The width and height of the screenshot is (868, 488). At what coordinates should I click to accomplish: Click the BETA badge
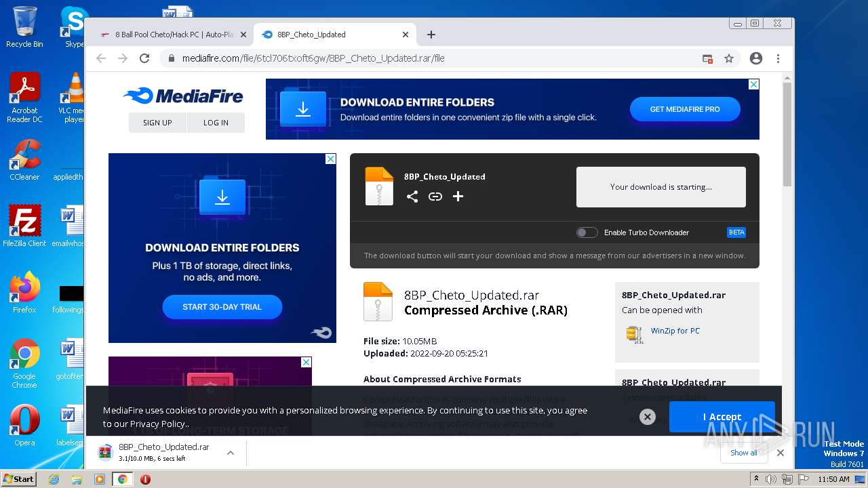coord(736,232)
